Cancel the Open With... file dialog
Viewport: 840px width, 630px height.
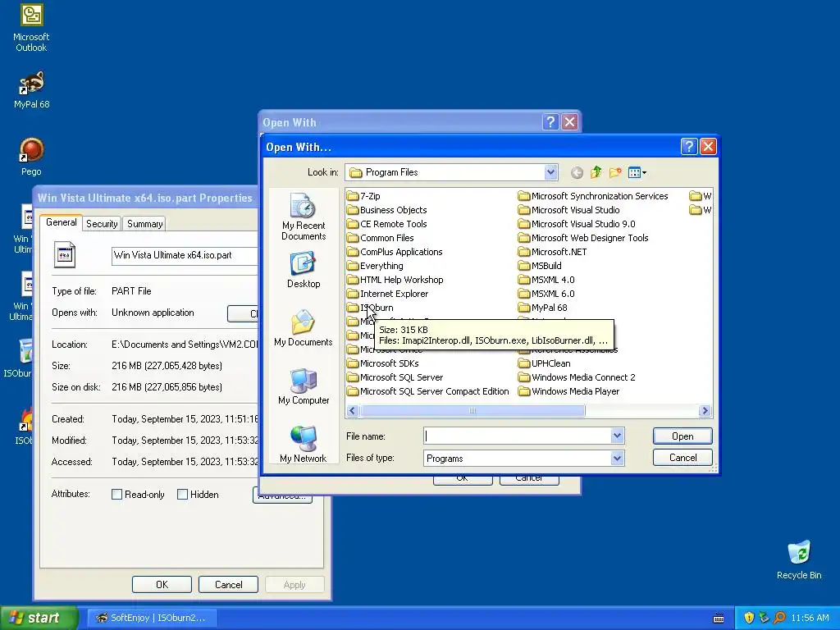coord(682,458)
